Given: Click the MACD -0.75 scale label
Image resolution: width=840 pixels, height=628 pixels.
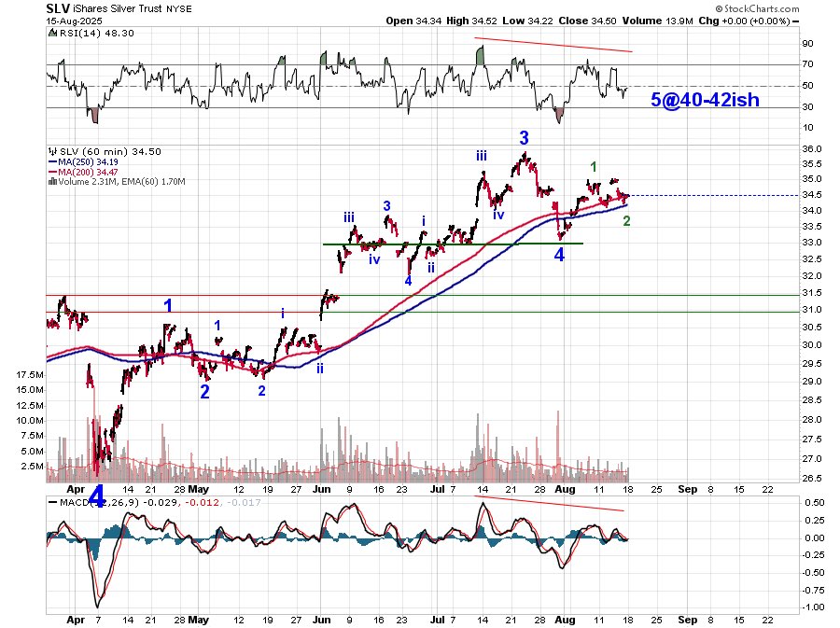Looking at the screenshot, I should point(813,590).
